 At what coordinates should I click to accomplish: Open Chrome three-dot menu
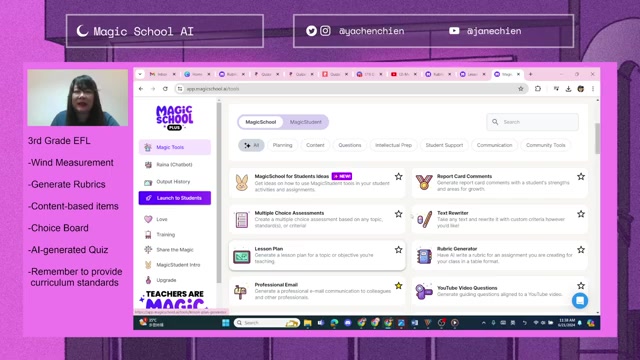593,89
